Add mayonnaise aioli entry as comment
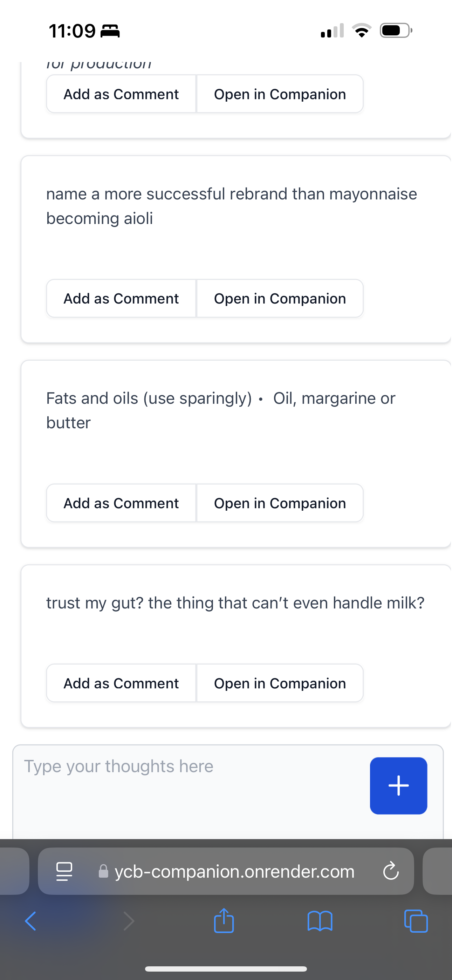 (121, 298)
